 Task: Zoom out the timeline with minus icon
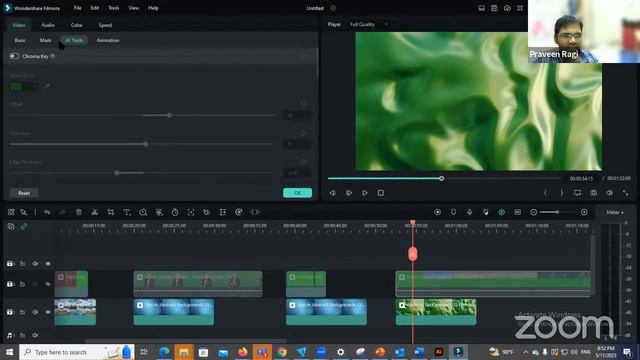click(533, 212)
